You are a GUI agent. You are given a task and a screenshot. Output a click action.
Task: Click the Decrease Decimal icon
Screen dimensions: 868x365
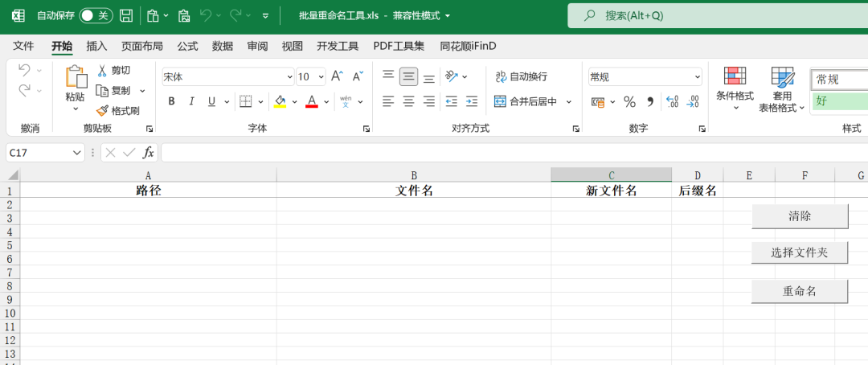pyautogui.click(x=693, y=102)
